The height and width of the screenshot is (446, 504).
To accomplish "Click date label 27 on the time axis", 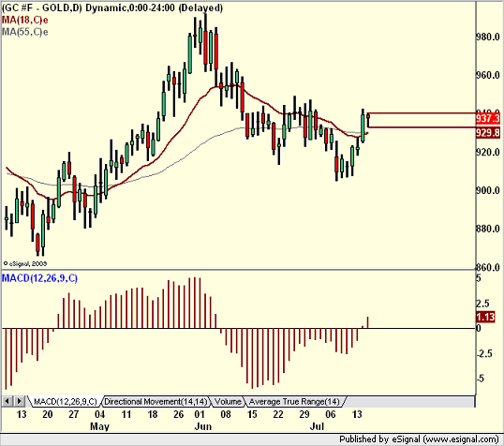I will click(74, 414).
